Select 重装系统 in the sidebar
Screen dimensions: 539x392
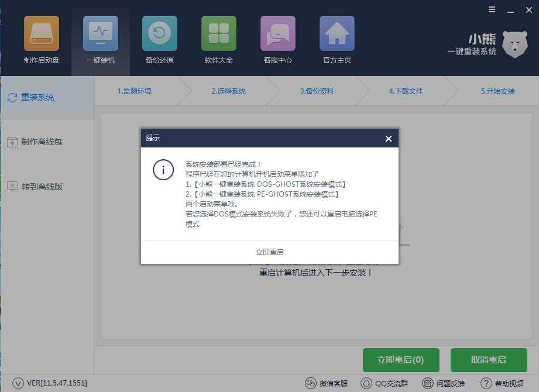click(47, 98)
